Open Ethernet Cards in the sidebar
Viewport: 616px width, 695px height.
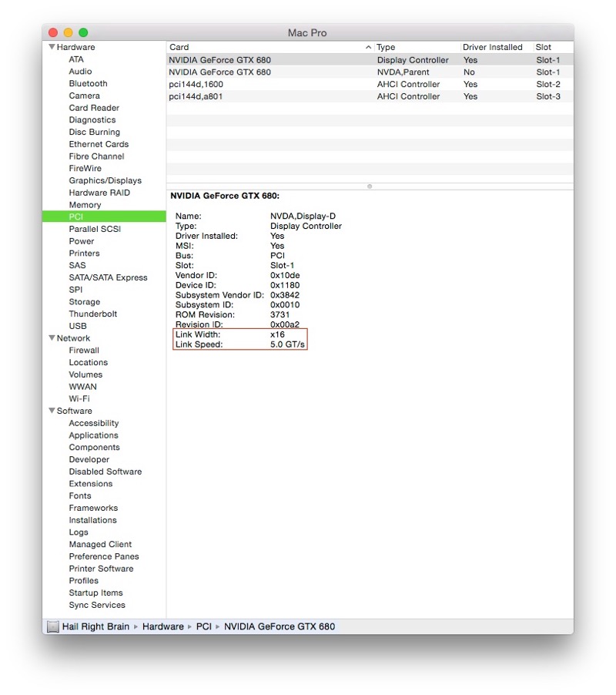point(99,144)
